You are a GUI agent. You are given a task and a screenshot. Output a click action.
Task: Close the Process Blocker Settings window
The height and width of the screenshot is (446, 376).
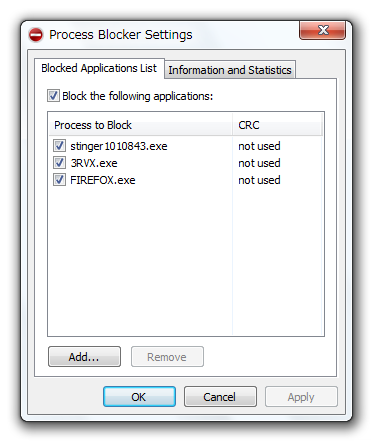point(322,31)
